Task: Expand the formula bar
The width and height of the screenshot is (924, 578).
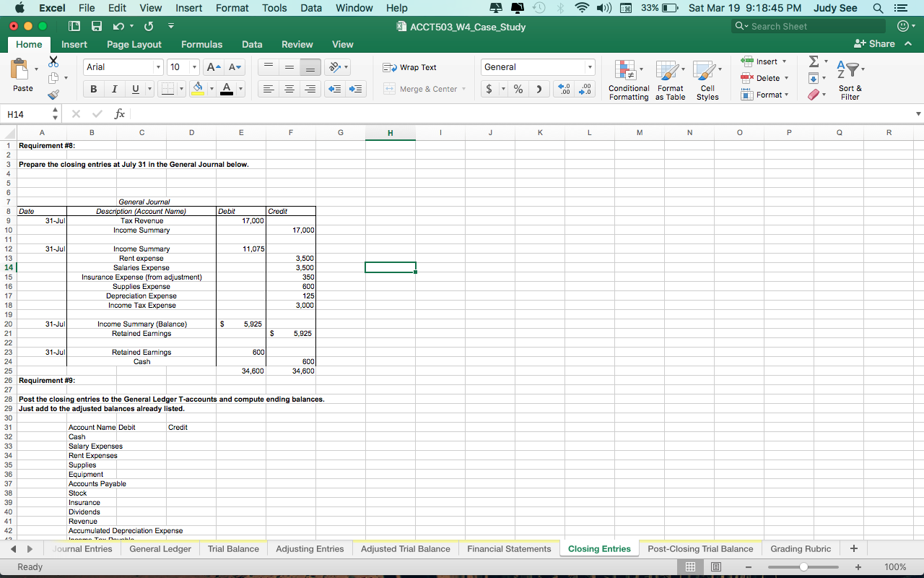Action: coord(918,114)
